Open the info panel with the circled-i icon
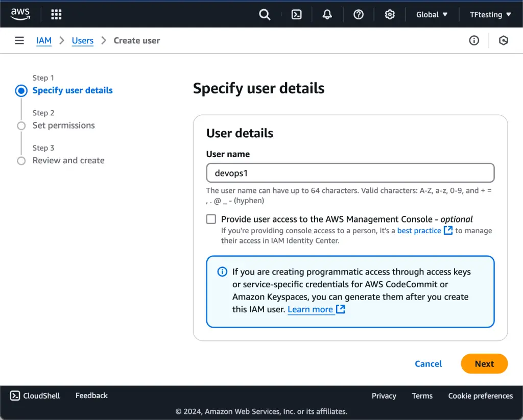This screenshot has width=523, height=420. click(x=474, y=40)
